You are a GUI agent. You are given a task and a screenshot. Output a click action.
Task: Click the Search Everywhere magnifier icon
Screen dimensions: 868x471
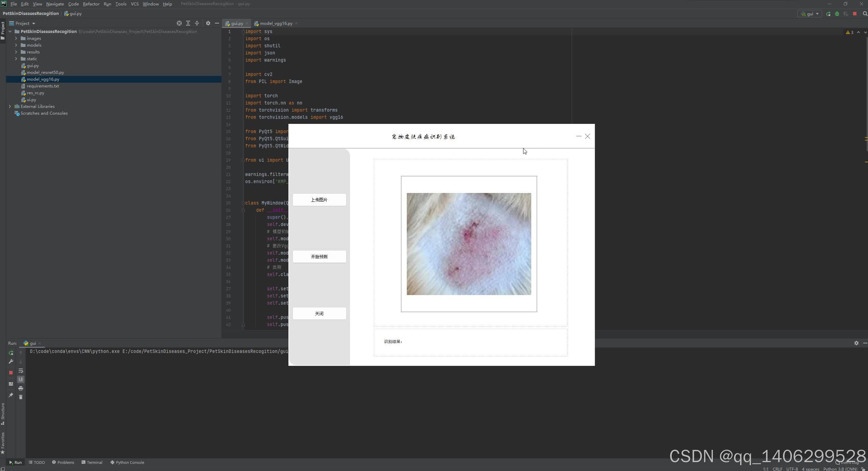(865, 14)
